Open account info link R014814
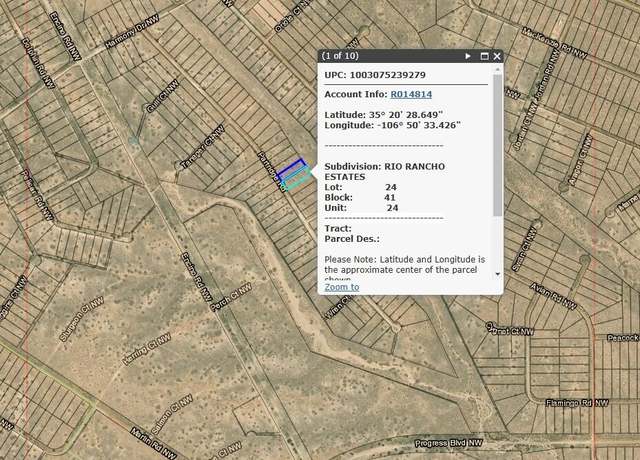This screenshot has width=640, height=460. click(411, 94)
